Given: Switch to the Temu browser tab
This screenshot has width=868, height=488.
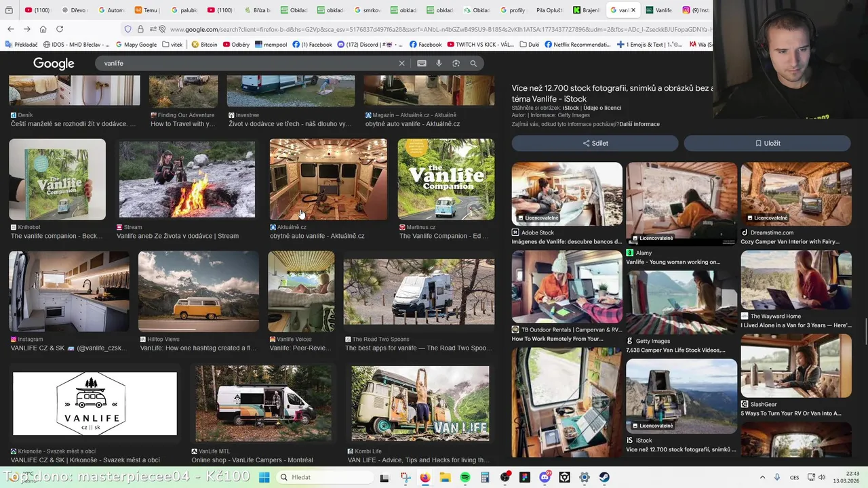Looking at the screenshot, I should point(146,10).
